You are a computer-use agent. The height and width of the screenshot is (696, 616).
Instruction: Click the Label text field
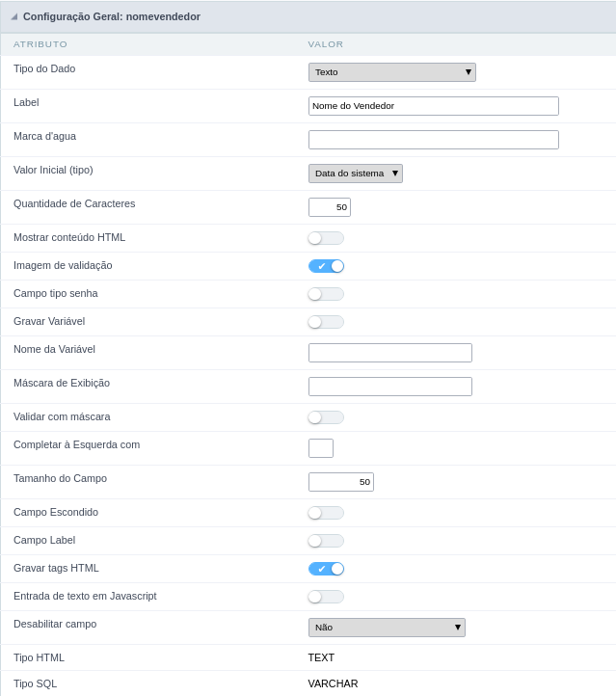pyautogui.click(x=433, y=106)
